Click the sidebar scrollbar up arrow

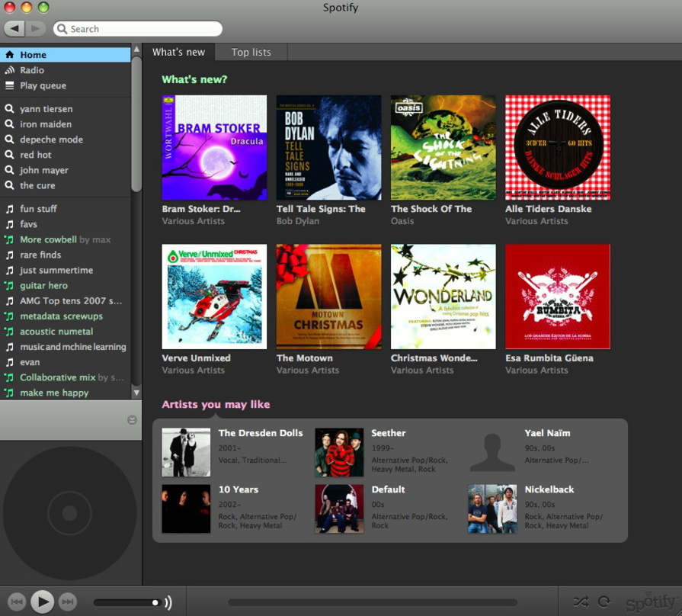(x=136, y=49)
